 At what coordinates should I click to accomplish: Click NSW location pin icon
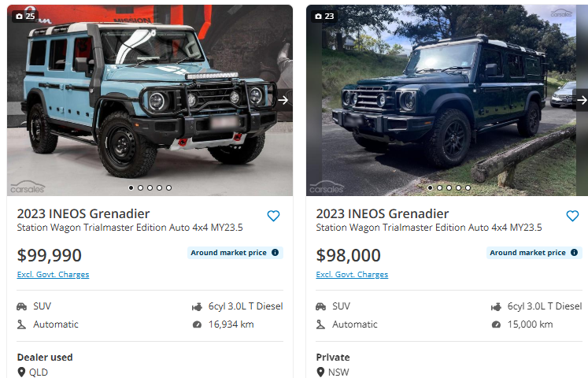320,372
